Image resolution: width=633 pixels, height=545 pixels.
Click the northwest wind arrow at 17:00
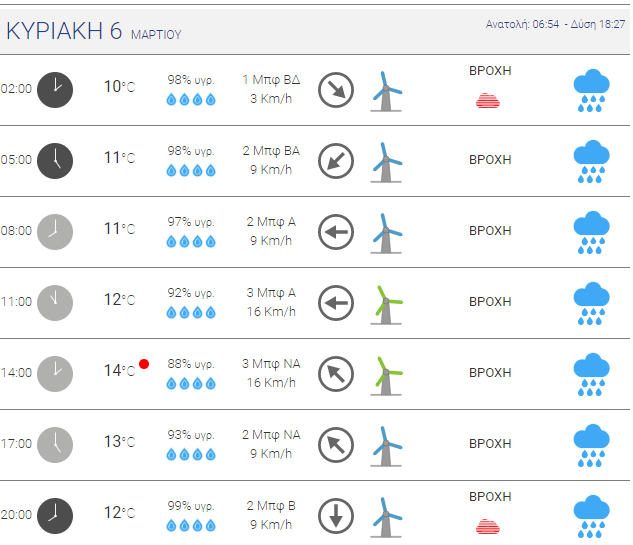[336, 445]
